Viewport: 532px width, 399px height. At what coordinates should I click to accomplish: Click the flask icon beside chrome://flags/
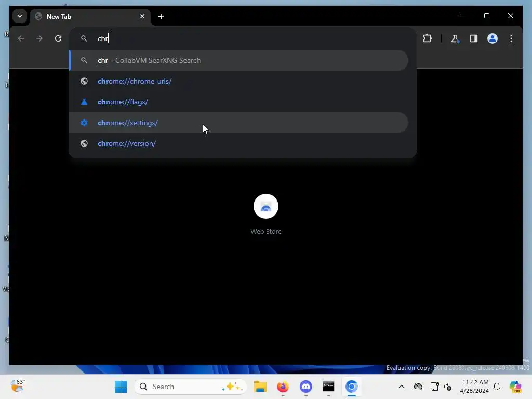click(x=84, y=102)
